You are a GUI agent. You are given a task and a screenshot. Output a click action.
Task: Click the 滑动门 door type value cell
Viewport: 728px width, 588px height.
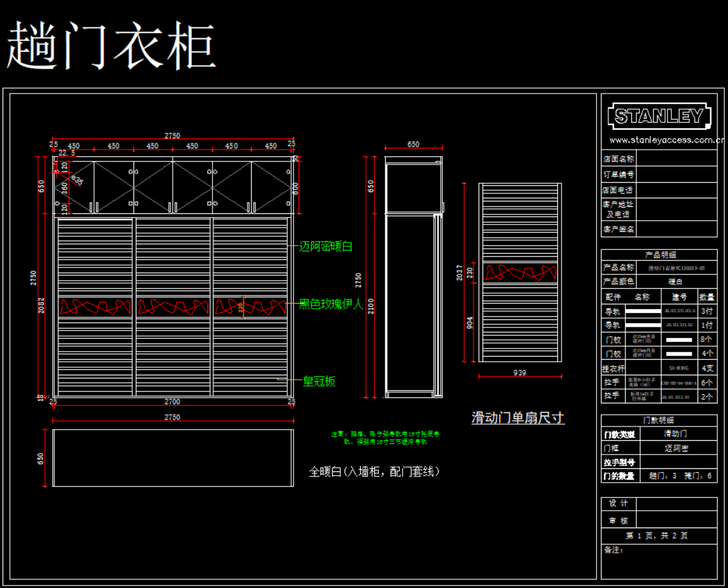(676, 433)
